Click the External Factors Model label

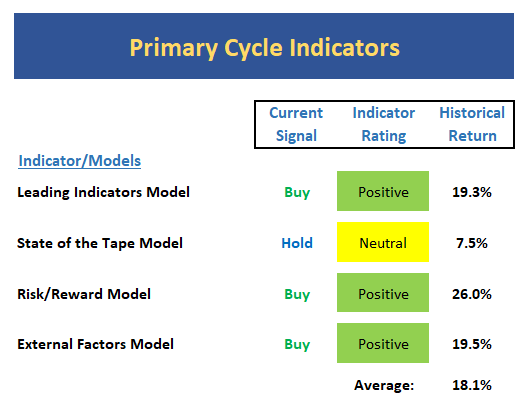click(x=95, y=344)
